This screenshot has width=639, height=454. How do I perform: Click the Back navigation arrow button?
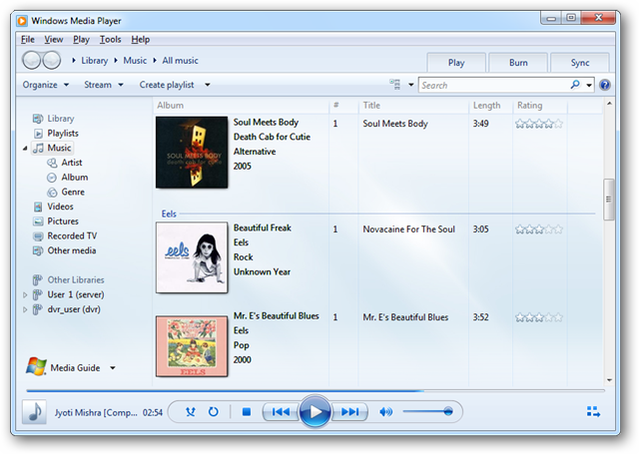(x=31, y=60)
